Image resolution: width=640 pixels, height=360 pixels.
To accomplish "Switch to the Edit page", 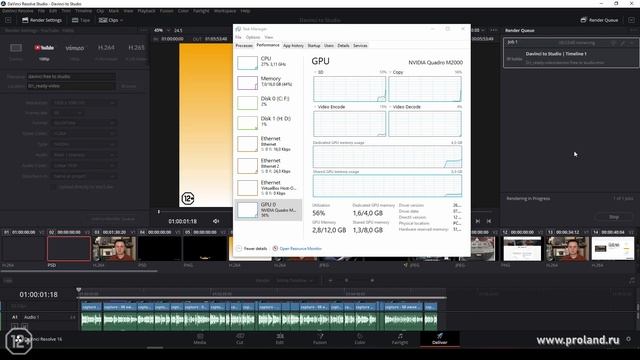I will 280,339.
